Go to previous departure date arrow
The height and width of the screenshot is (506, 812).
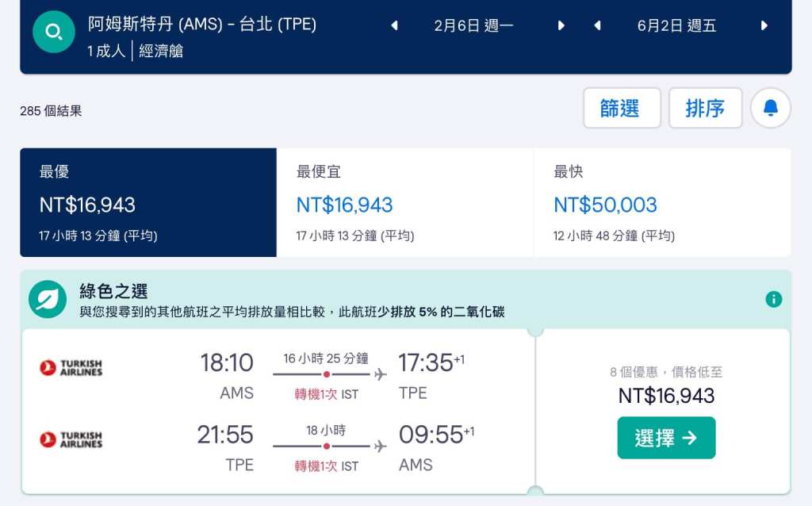pyautogui.click(x=394, y=25)
